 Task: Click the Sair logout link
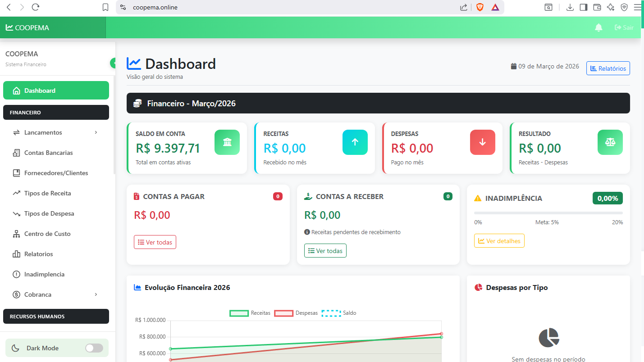[x=624, y=27]
